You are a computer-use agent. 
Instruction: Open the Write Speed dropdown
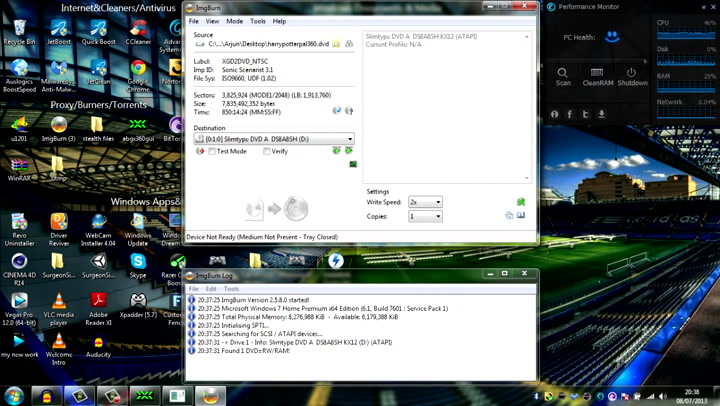pyautogui.click(x=437, y=202)
